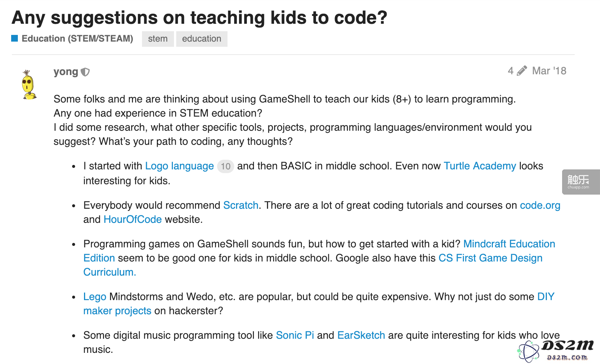Click yong's moderator shield icon
600x364 pixels.
click(85, 72)
